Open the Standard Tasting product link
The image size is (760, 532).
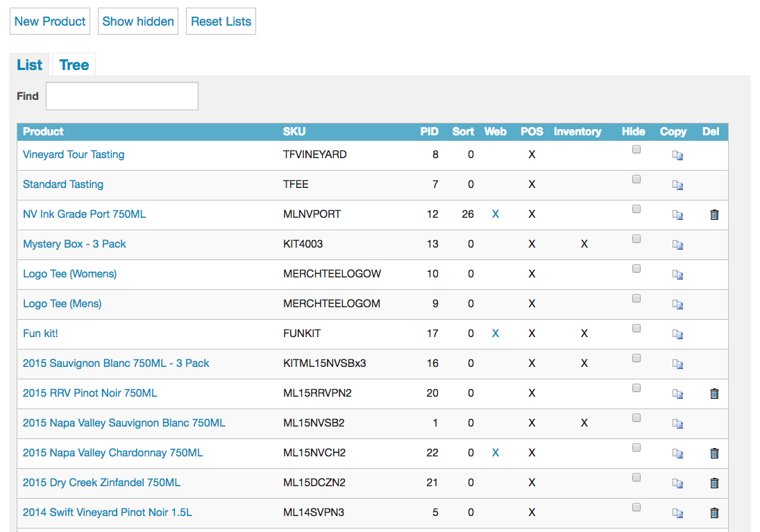click(x=63, y=184)
